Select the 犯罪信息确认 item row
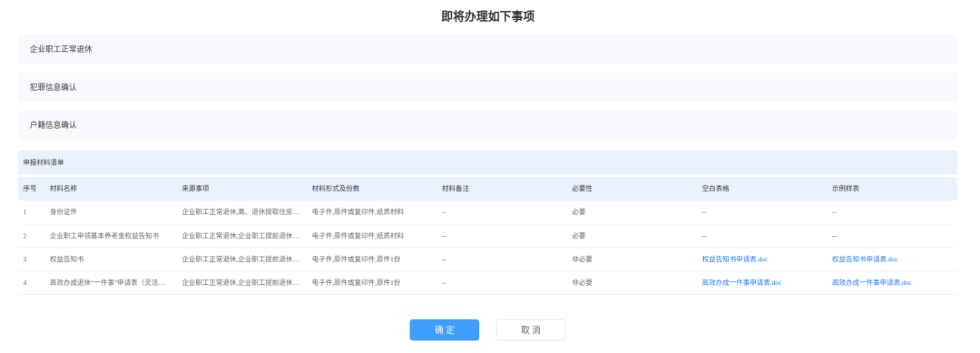The width and height of the screenshot is (980, 353). click(x=487, y=87)
